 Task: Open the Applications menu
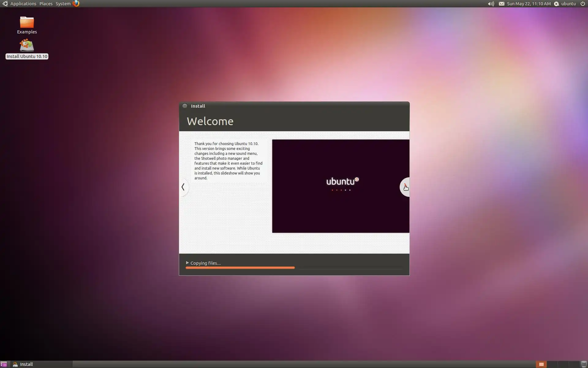click(x=23, y=4)
